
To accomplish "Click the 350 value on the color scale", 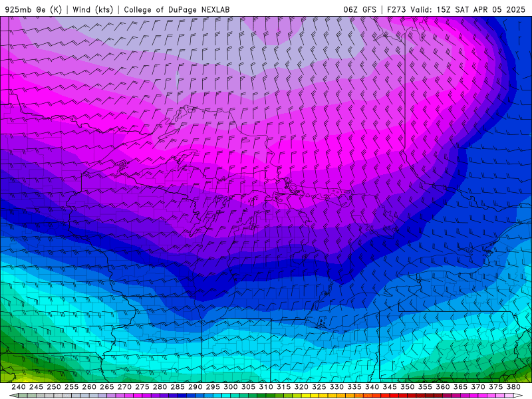I will 407,387.
